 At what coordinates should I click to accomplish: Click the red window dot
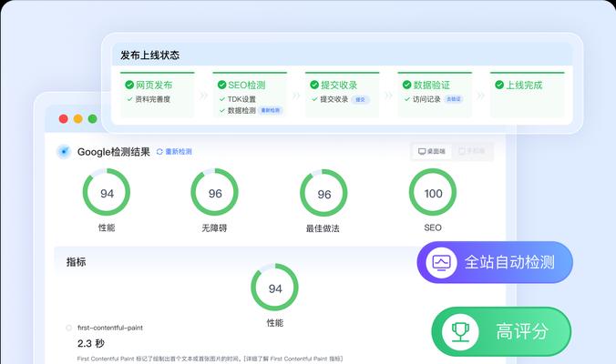point(63,118)
